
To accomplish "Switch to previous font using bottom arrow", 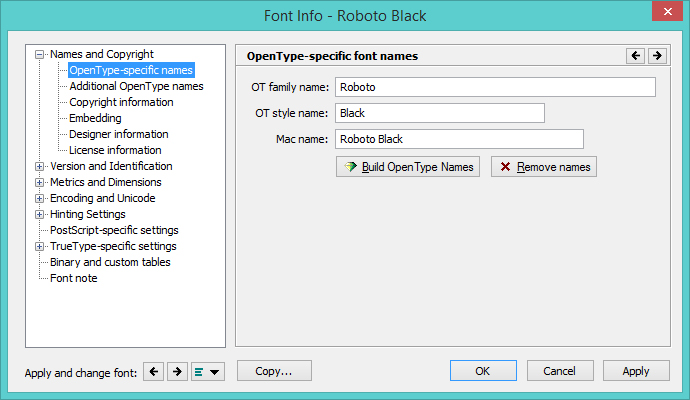I will point(153,372).
